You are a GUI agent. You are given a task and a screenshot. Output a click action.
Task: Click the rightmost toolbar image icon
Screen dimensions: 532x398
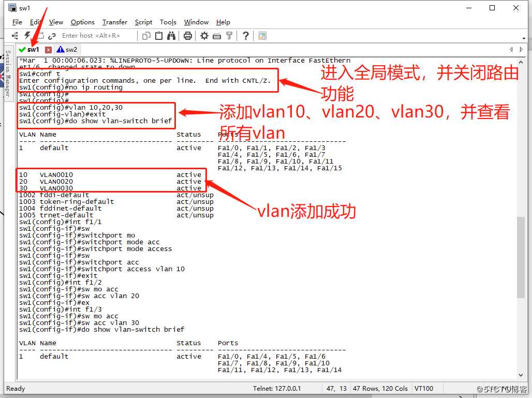(262, 36)
